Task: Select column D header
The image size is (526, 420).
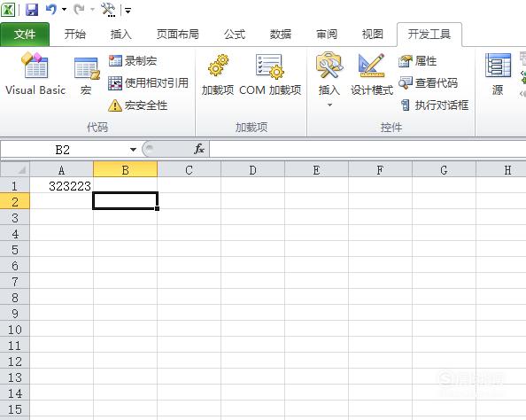Action: click(x=252, y=170)
